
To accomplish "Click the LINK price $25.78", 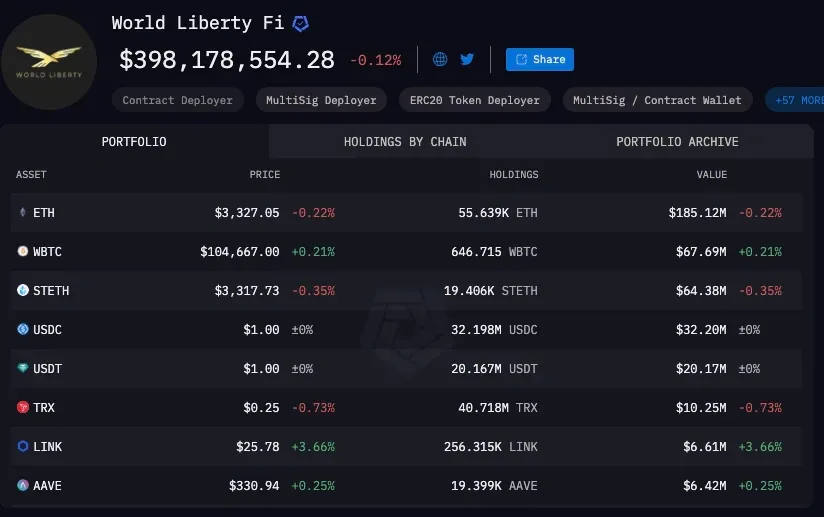I will 258,447.
